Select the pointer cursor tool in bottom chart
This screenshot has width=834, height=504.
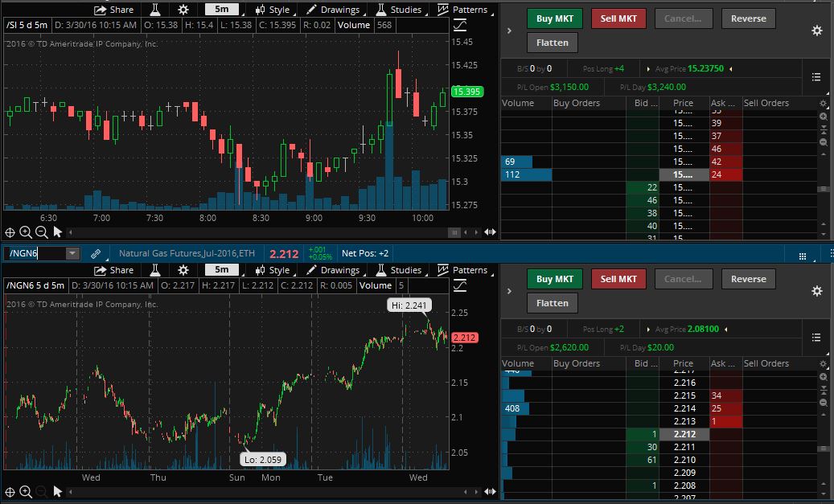(58, 491)
